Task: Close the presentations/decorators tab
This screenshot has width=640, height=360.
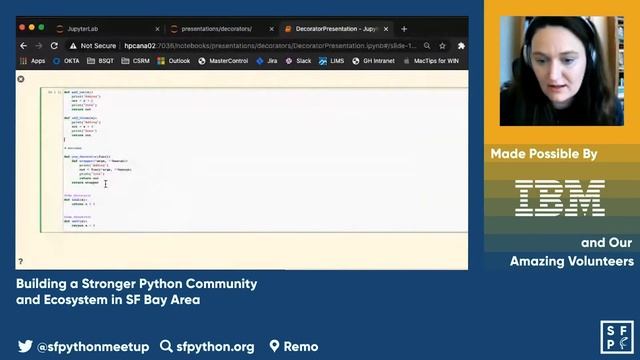Action: [x=272, y=29]
